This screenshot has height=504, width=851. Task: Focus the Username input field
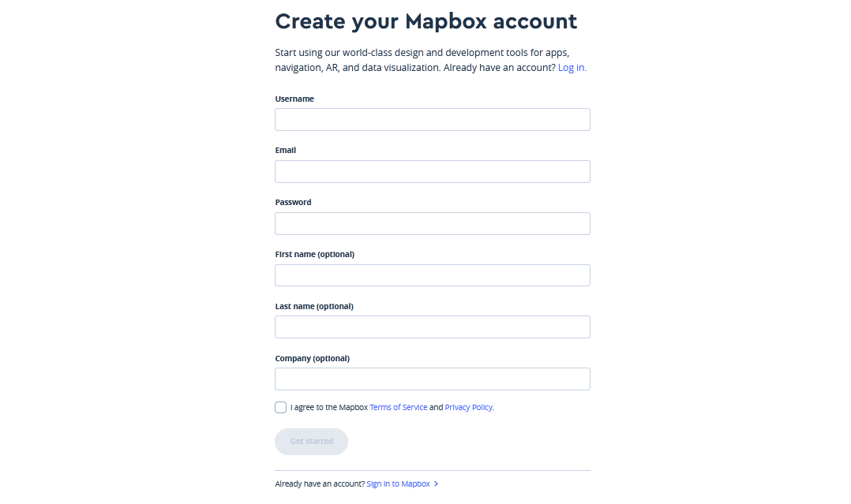[432, 120]
